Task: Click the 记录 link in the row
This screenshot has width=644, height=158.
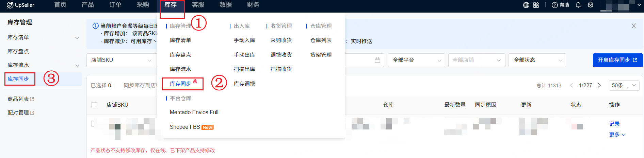Action: click(614, 124)
